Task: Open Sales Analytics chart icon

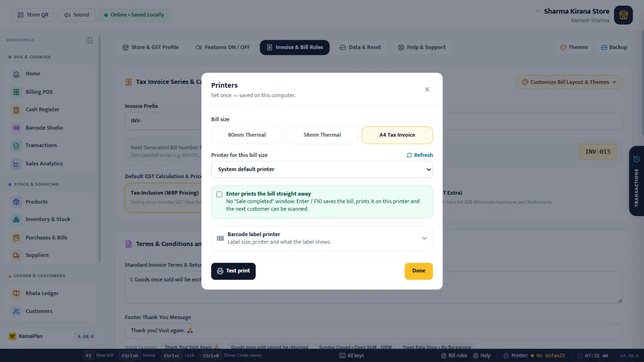Action: (17, 164)
